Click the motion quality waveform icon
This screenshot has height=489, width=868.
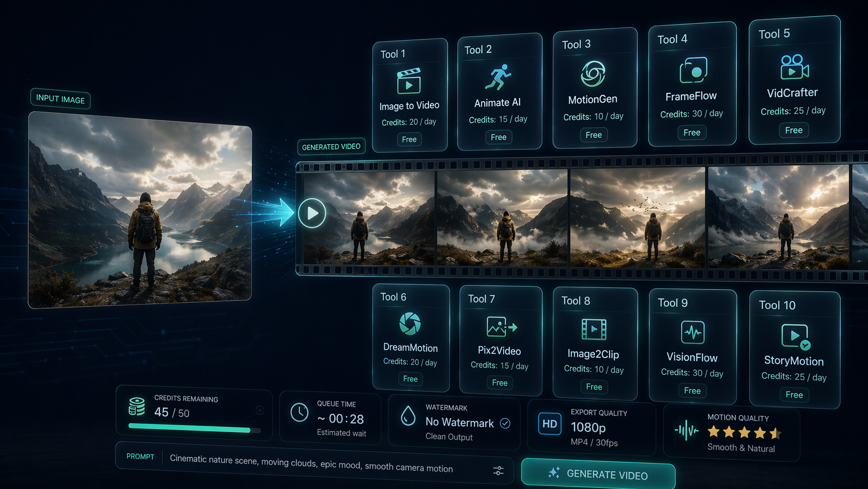point(687,430)
